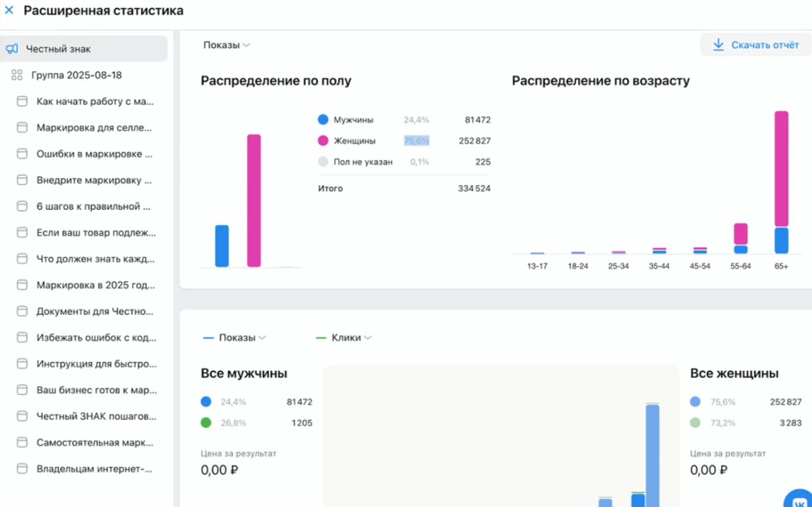Open Документы для Честного ad entry
This screenshot has width=812, height=507.
[x=95, y=312]
